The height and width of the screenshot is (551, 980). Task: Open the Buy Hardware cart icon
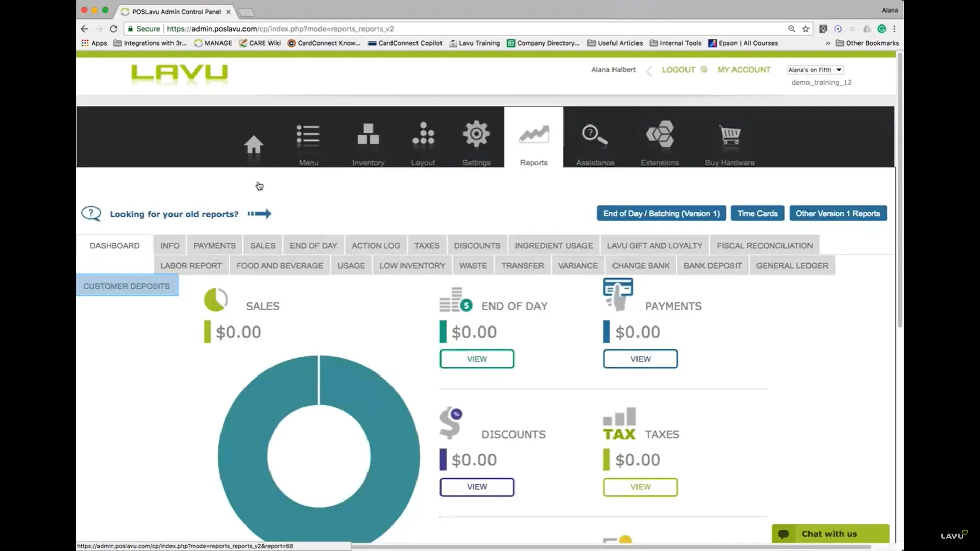[x=730, y=135]
